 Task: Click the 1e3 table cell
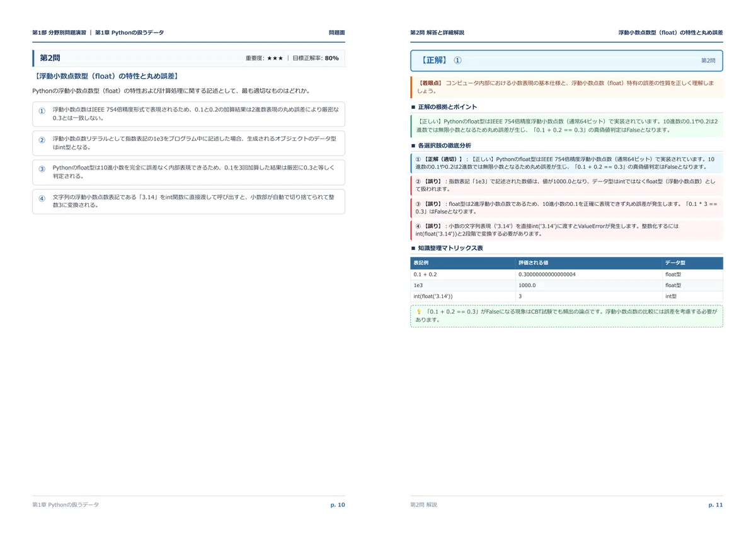462,285
